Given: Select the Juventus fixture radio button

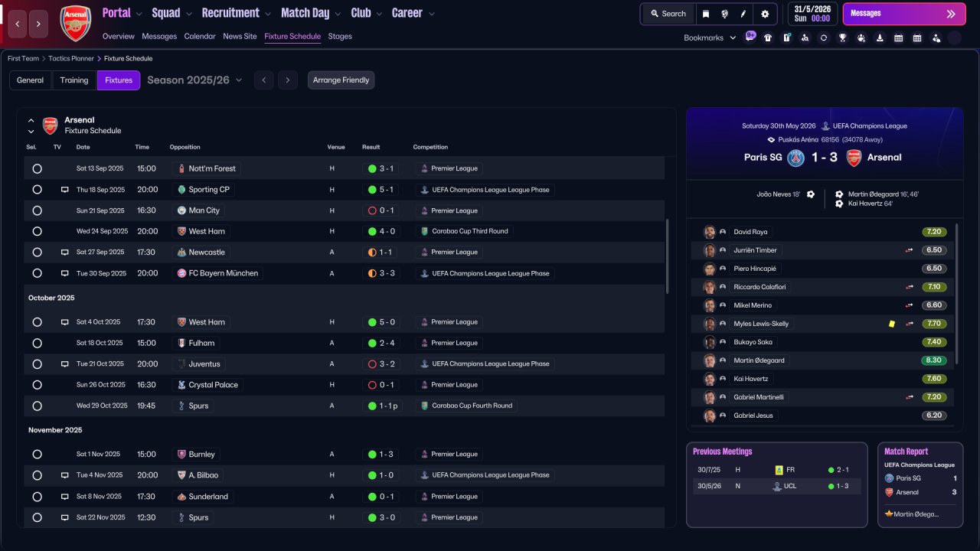Looking at the screenshot, I should click(37, 364).
